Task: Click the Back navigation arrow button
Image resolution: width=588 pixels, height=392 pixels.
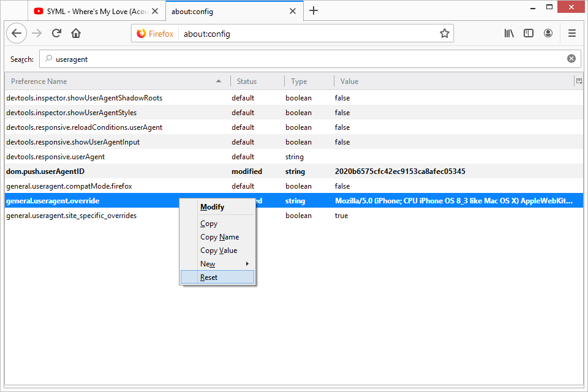Action: tap(17, 34)
